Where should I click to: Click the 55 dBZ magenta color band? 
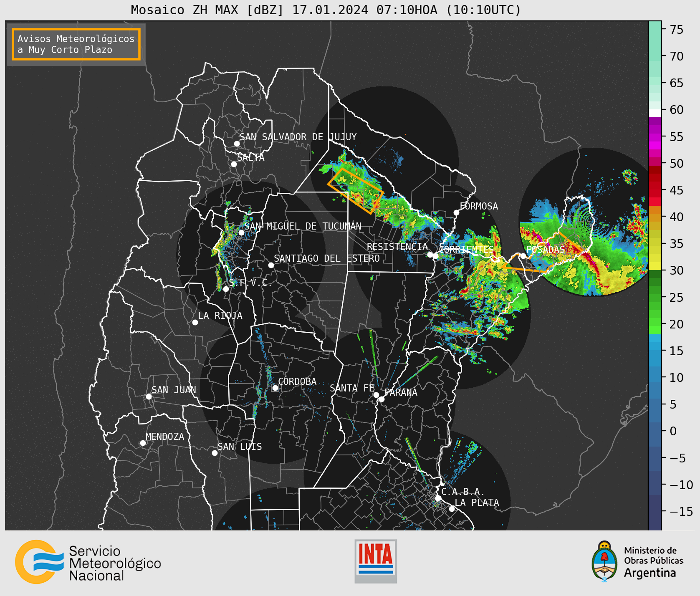(x=655, y=136)
